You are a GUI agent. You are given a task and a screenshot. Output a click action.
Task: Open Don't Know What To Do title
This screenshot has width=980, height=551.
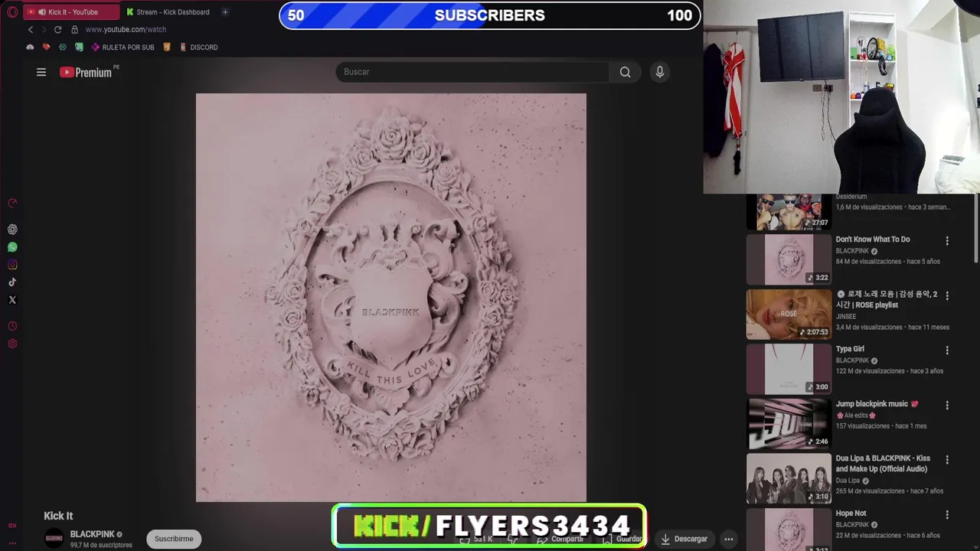(873, 240)
